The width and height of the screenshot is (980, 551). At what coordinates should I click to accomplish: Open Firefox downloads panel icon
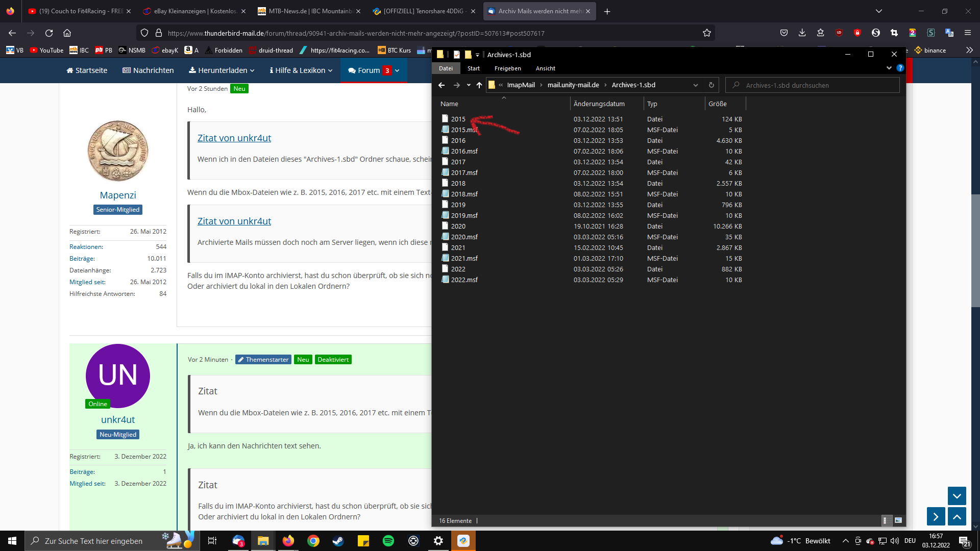(x=802, y=33)
